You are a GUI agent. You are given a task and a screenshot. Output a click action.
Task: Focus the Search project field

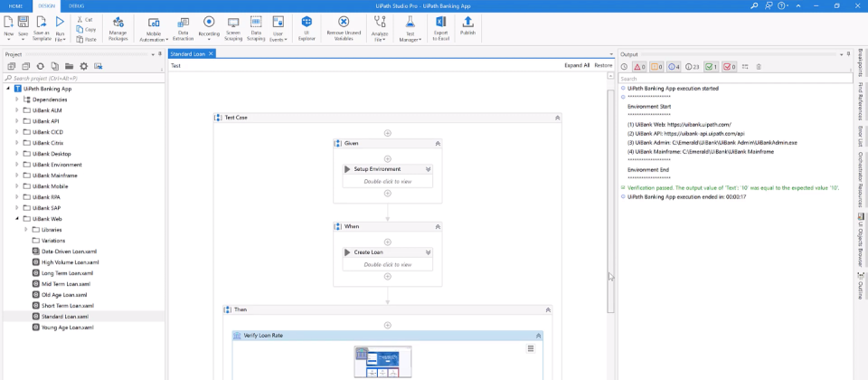click(83, 78)
